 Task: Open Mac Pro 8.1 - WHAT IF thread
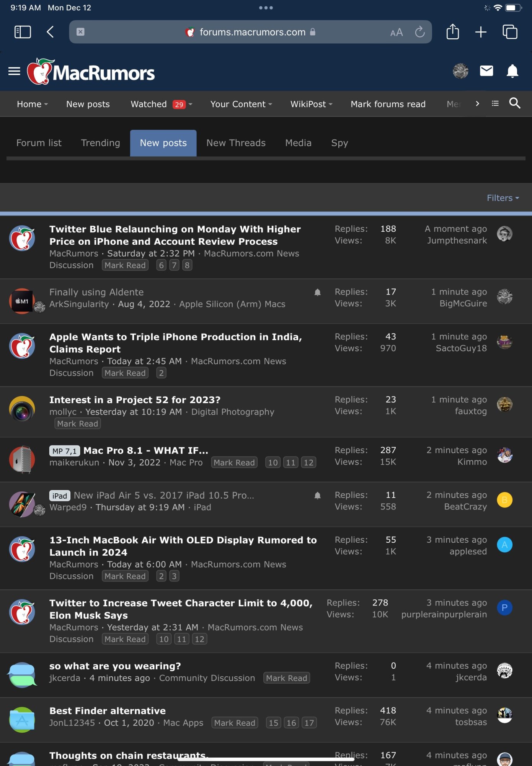(x=146, y=450)
